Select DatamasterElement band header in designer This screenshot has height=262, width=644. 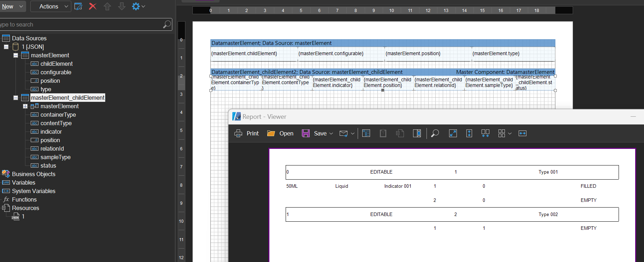(x=383, y=43)
